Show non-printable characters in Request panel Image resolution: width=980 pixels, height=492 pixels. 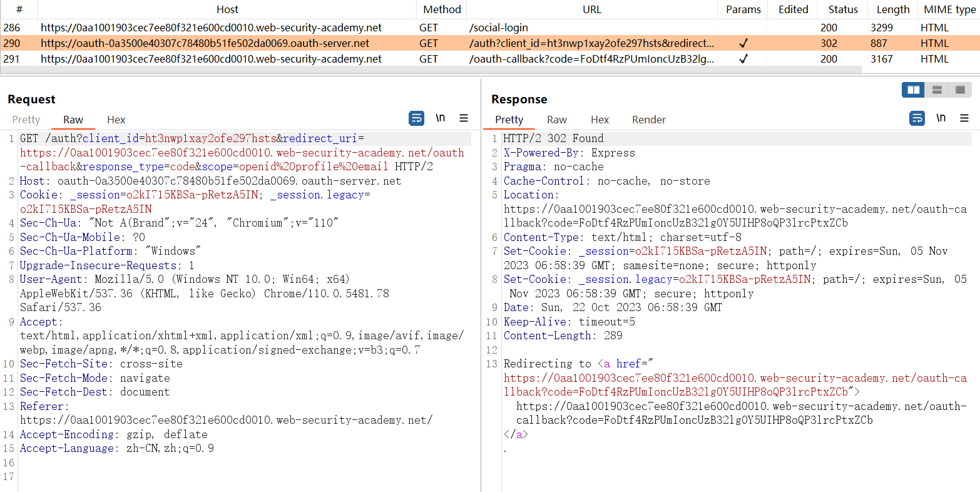click(x=441, y=118)
